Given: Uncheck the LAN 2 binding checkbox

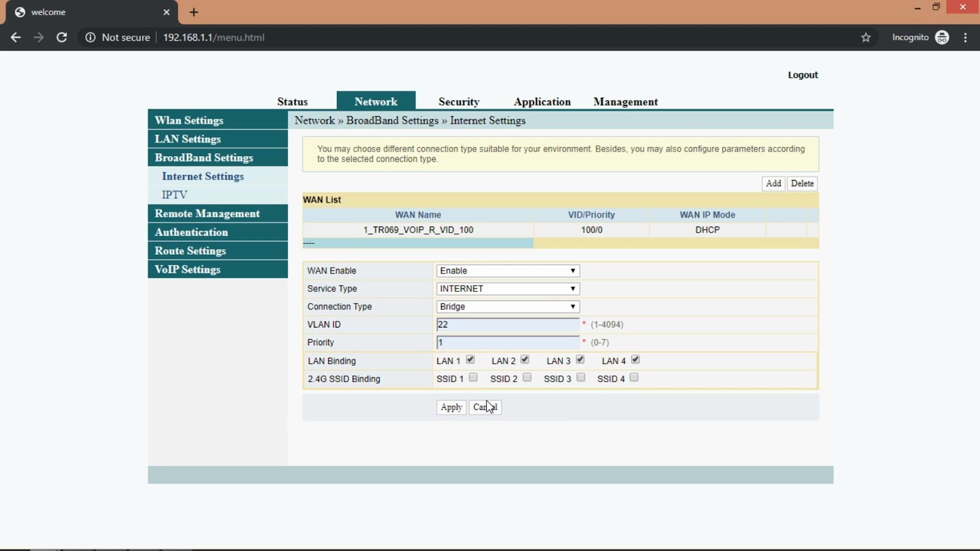Looking at the screenshot, I should click(x=525, y=360).
